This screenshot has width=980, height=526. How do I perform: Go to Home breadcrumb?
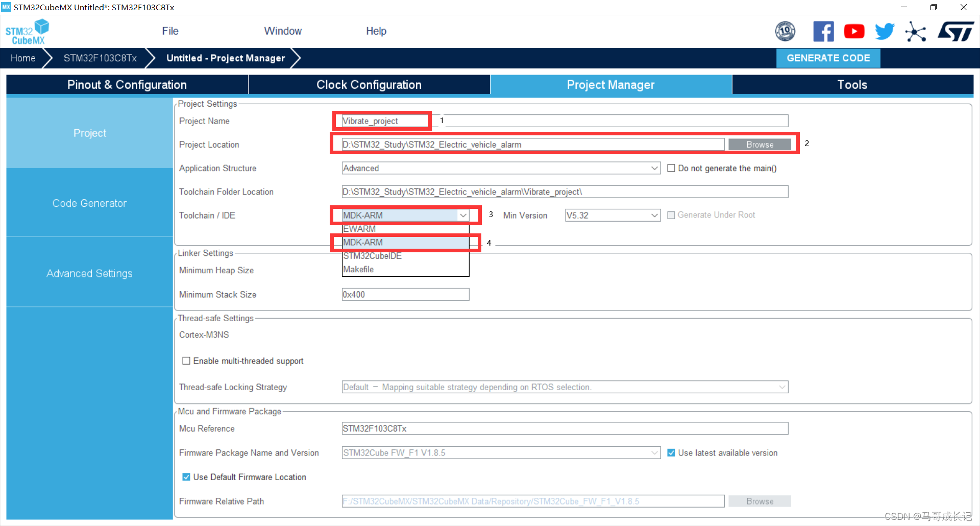point(23,58)
